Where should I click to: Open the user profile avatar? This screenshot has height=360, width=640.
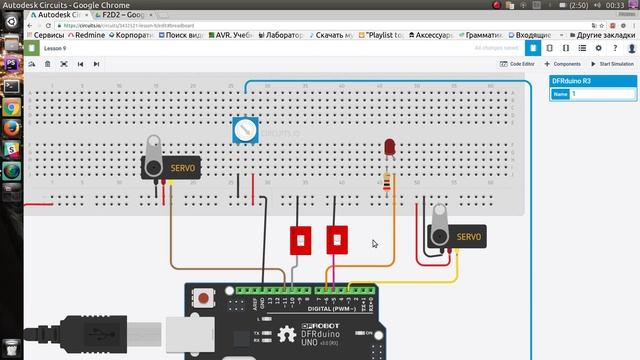[631, 48]
